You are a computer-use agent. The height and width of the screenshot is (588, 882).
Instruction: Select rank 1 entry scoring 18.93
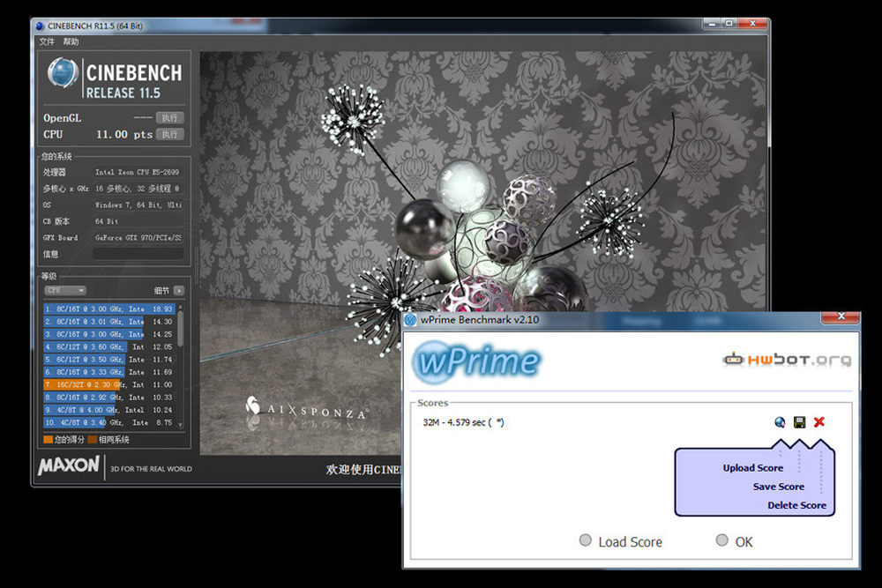109,309
